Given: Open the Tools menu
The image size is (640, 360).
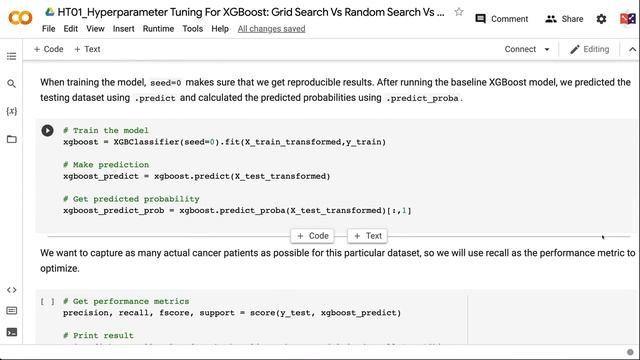Looking at the screenshot, I should [193, 29].
